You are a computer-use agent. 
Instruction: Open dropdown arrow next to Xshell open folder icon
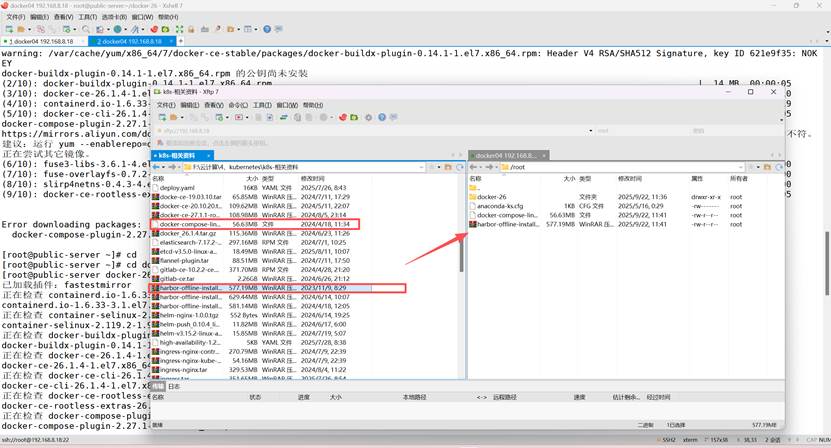pyautogui.click(x=29, y=29)
